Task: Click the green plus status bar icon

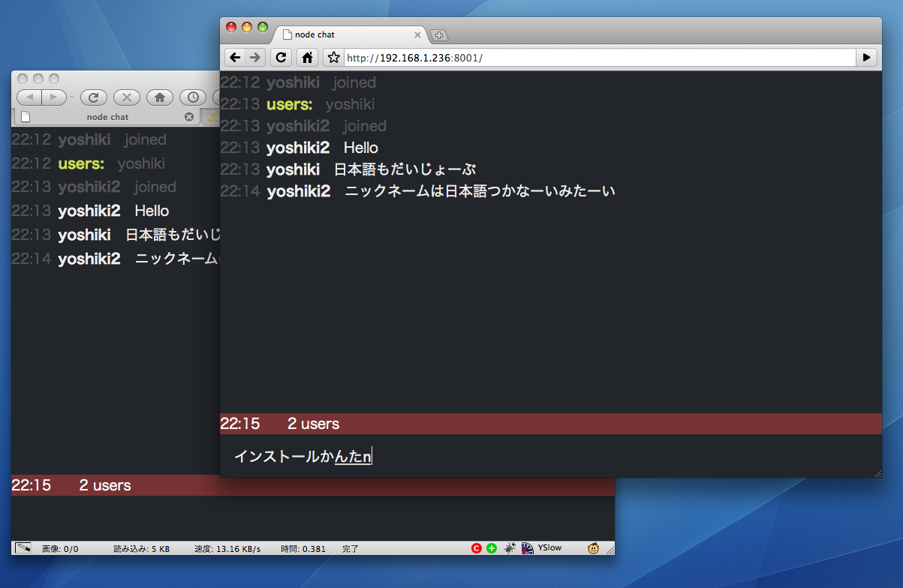Action: coord(492,548)
